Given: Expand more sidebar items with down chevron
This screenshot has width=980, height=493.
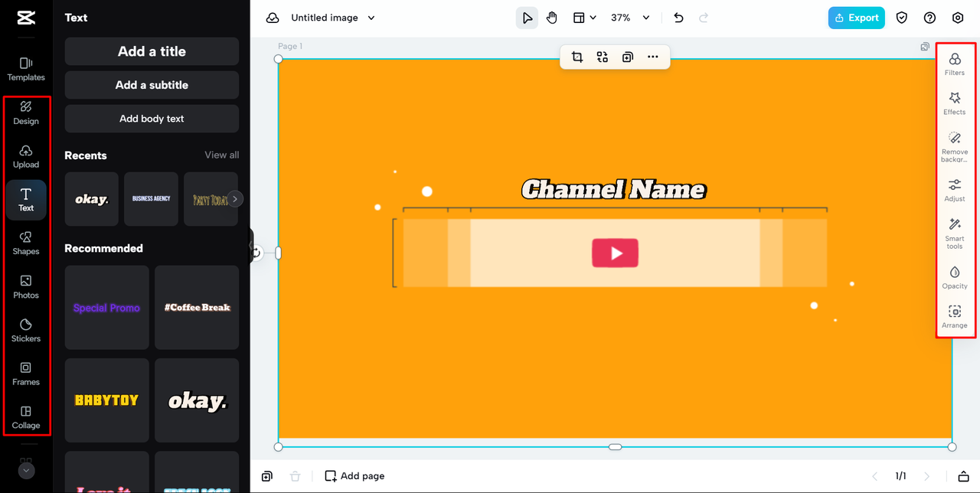Looking at the screenshot, I should pyautogui.click(x=27, y=471).
